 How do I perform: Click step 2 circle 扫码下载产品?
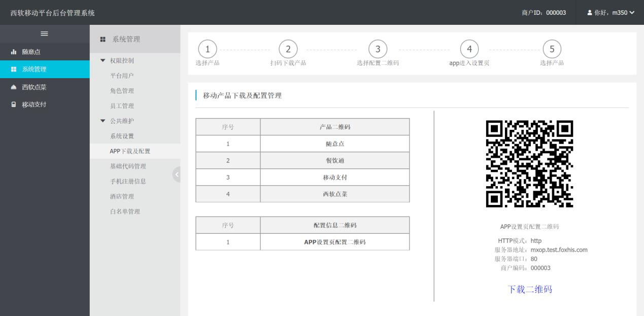click(288, 49)
